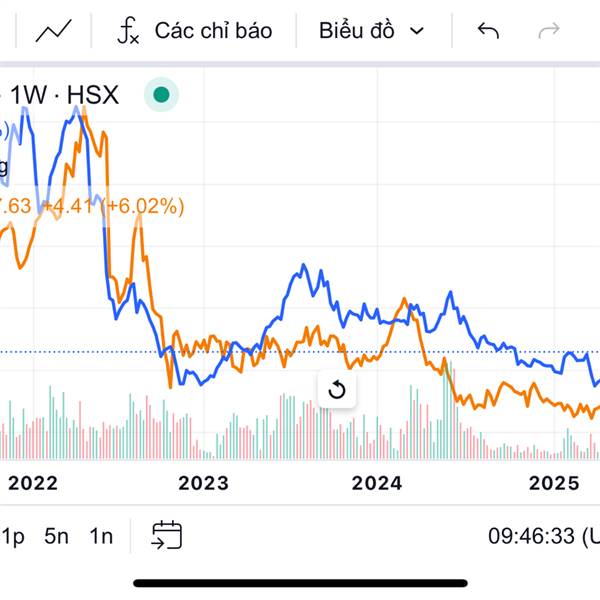Switch to the 1p time range
The width and height of the screenshot is (600, 600).
[13, 536]
